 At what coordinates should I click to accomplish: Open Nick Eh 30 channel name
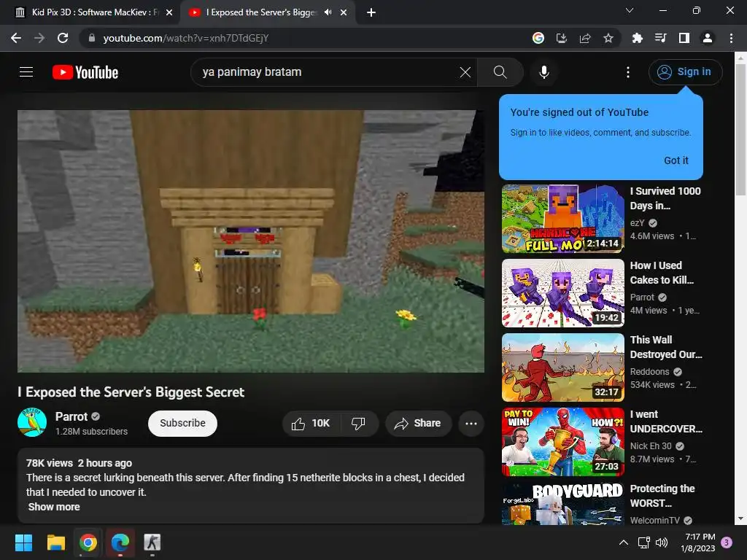(x=651, y=446)
